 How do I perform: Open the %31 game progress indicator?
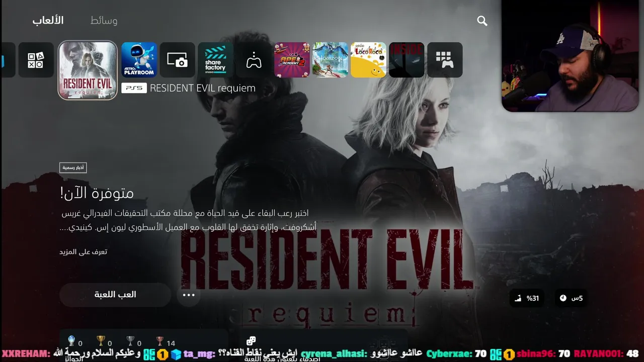point(527,298)
